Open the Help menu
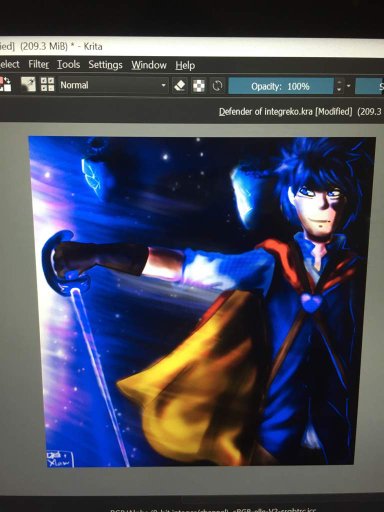 [x=185, y=65]
